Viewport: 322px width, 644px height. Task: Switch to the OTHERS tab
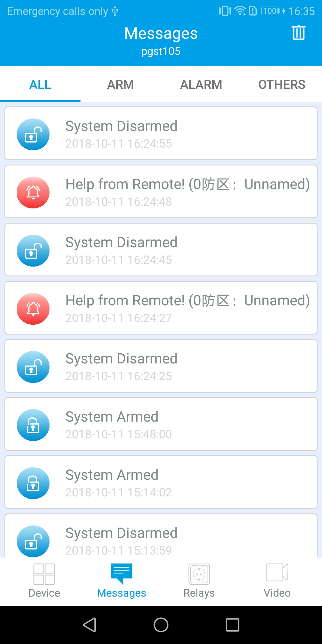(282, 85)
